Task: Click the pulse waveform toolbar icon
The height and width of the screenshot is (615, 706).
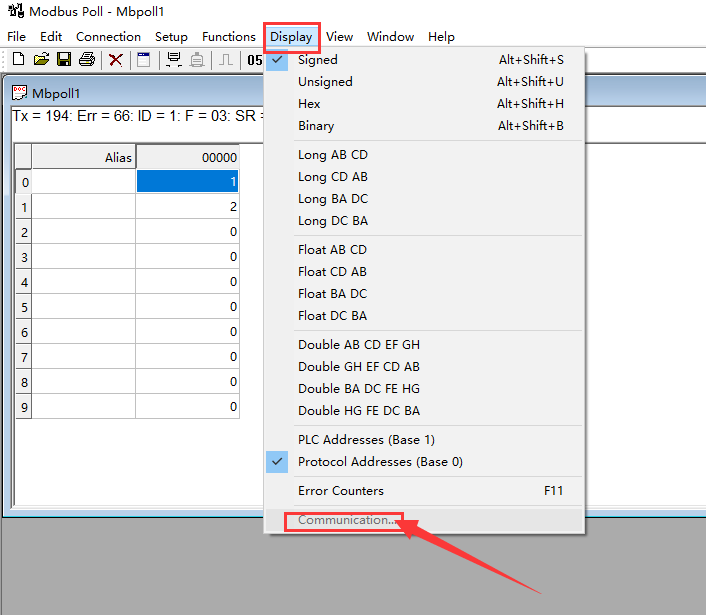Action: pos(227,60)
